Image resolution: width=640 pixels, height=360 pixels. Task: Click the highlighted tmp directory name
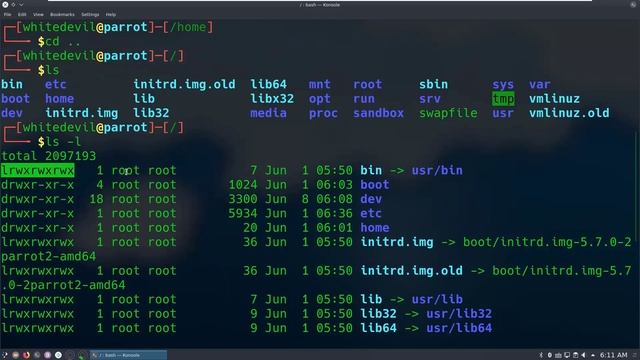[503, 98]
